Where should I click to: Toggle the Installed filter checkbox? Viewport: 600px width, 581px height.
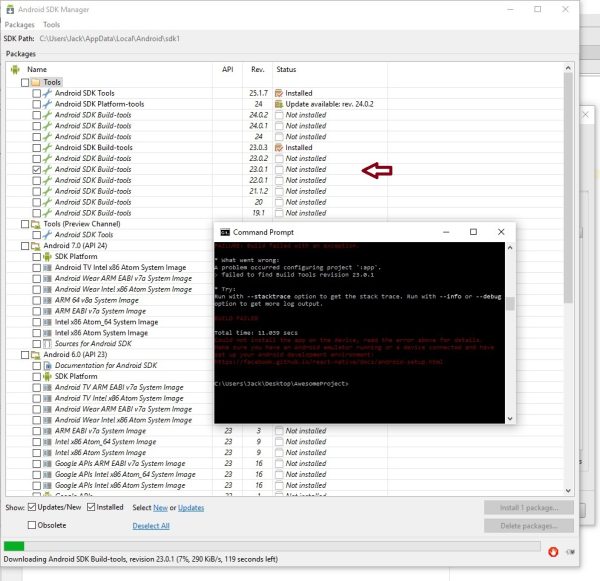coord(92,508)
